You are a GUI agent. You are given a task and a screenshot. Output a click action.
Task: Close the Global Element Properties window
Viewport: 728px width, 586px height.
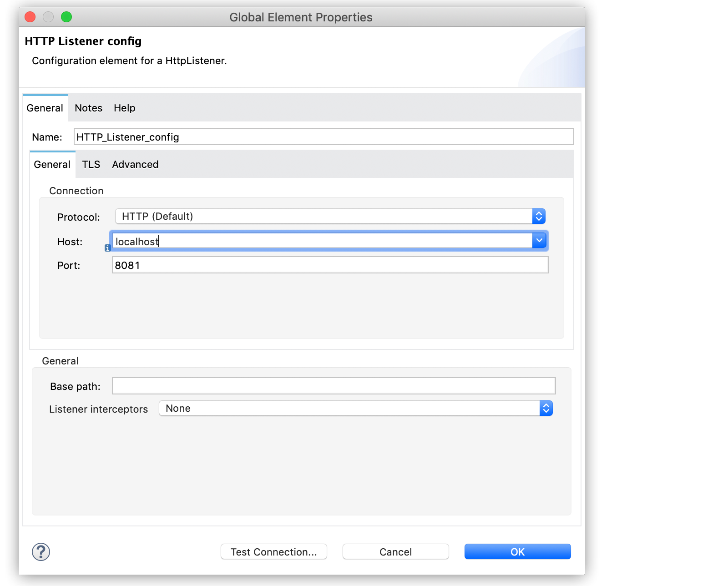tap(30, 17)
